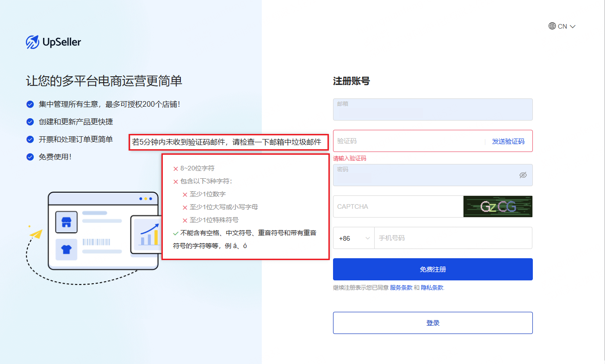This screenshot has height=364, width=605.
Task: Click the 手机号码 phone number field
Action: tap(452, 238)
